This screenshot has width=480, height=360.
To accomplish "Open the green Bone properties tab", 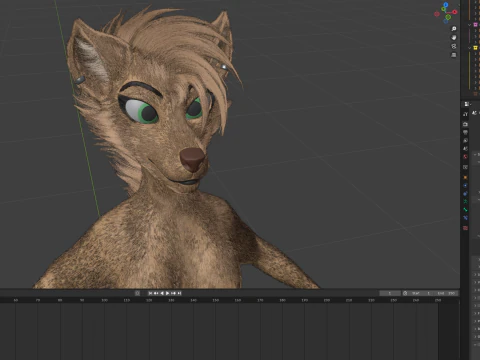I will click(x=465, y=210).
